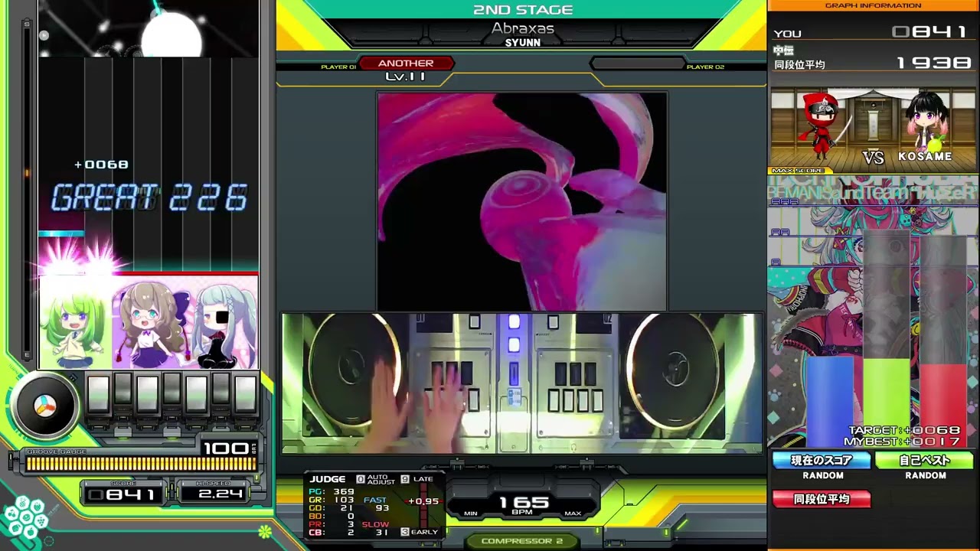This screenshot has height=551, width=980.
Task: Click the PLAYER 02 label
Action: (x=705, y=67)
